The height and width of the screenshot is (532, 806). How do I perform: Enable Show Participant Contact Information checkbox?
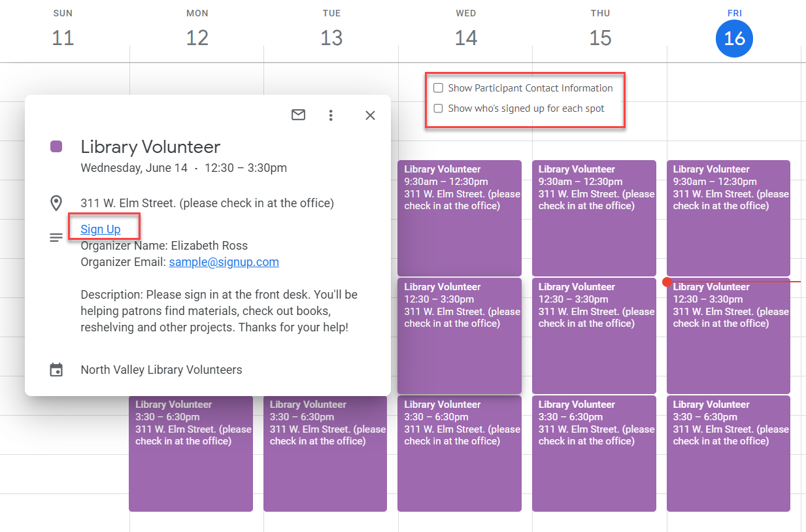pos(439,88)
